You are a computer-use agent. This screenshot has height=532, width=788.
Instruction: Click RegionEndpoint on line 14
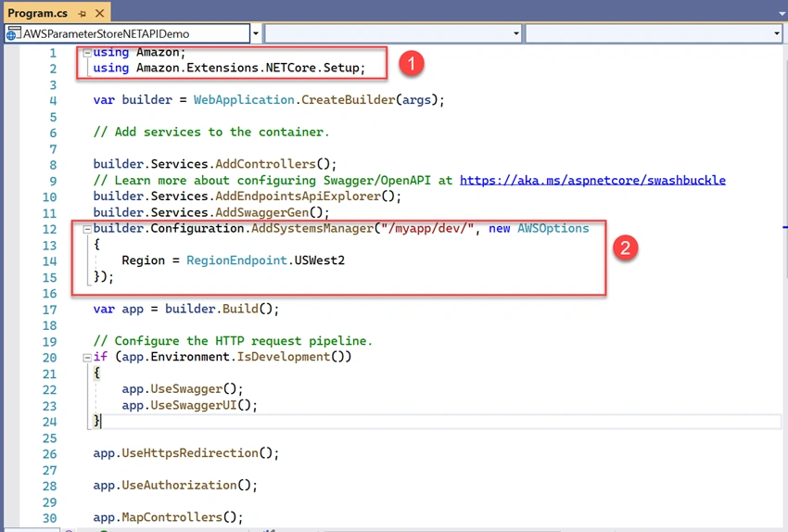click(x=236, y=260)
